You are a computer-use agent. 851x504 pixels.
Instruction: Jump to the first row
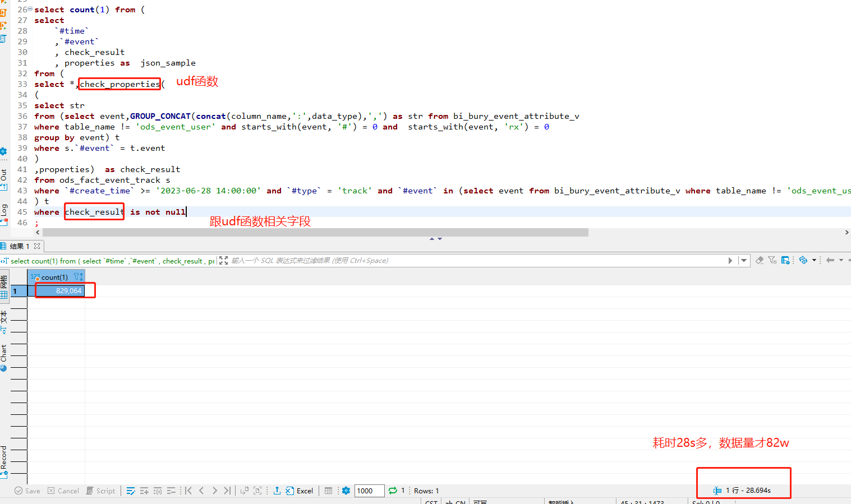(188, 491)
